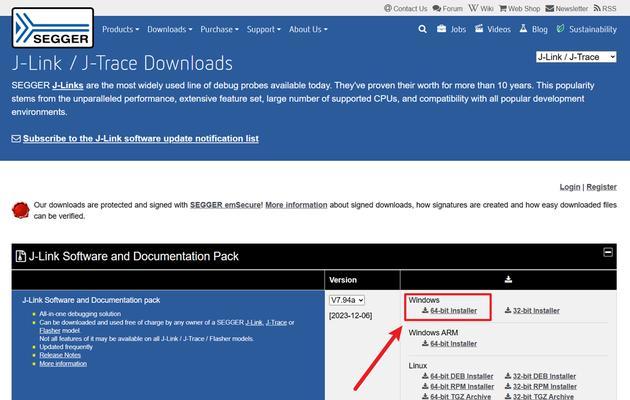Visit the Web Shop
Viewport: 630px width, 400px height.
pos(520,8)
